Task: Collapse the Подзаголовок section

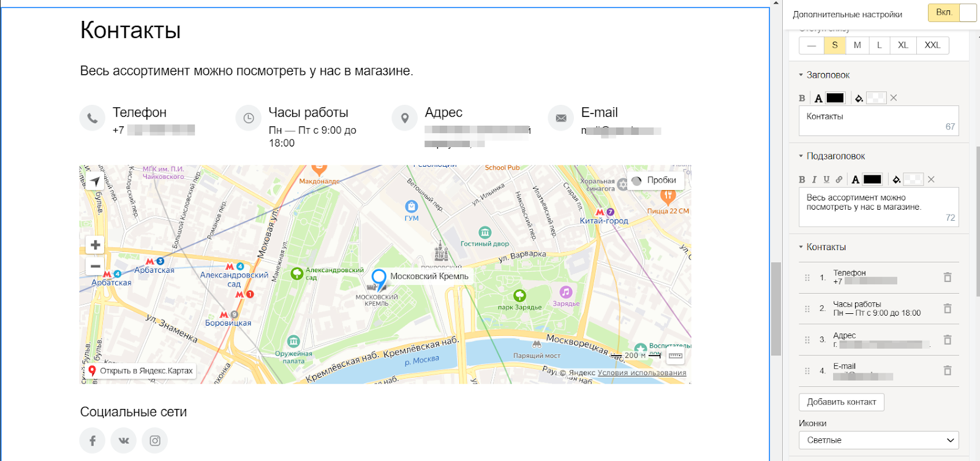Action: click(832, 156)
